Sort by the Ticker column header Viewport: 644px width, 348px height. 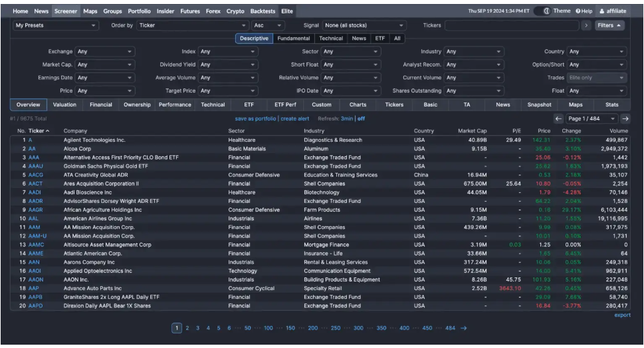pyautogui.click(x=39, y=131)
